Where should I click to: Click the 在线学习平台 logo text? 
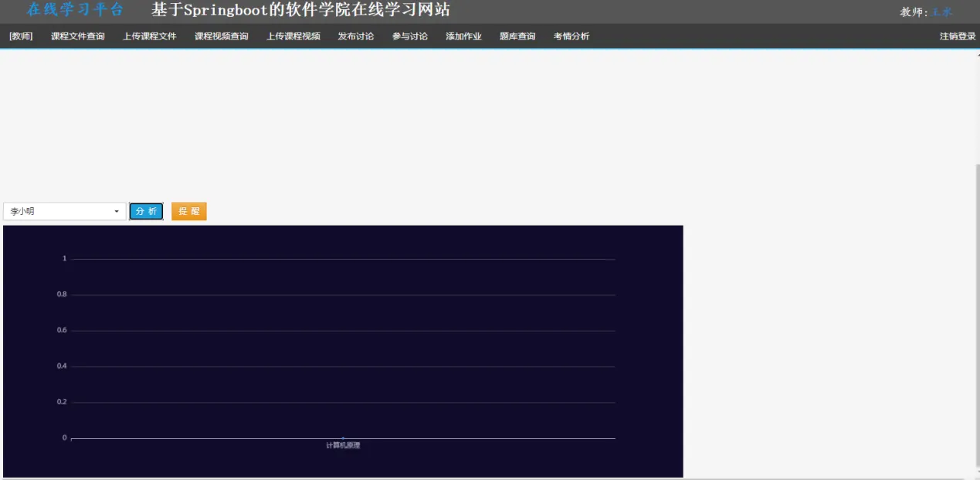75,10
